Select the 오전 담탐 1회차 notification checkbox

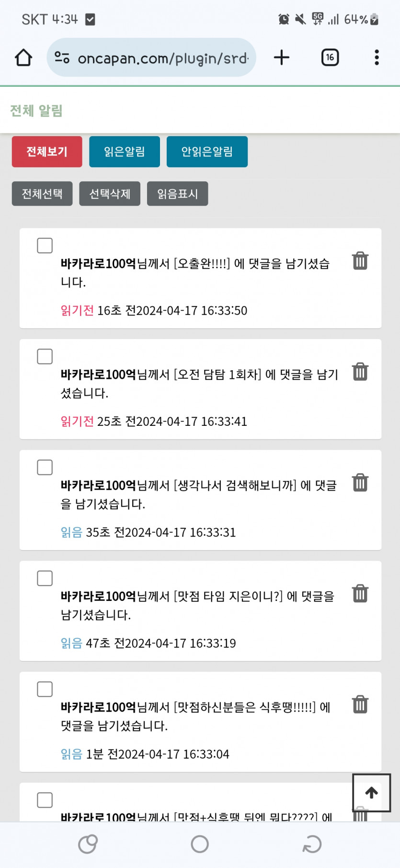coord(45,356)
